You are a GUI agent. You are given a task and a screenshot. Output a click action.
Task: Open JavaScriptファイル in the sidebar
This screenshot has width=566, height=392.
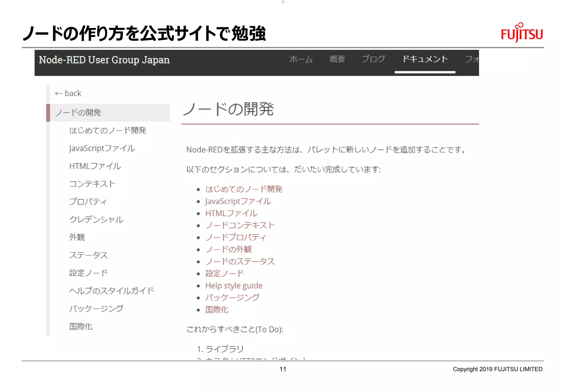pos(102,148)
